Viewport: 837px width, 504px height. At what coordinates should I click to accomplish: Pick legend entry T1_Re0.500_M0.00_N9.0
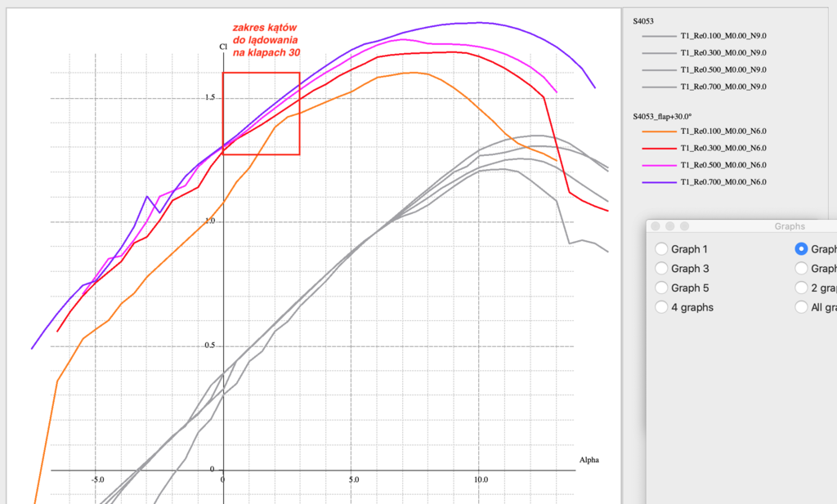click(723, 70)
